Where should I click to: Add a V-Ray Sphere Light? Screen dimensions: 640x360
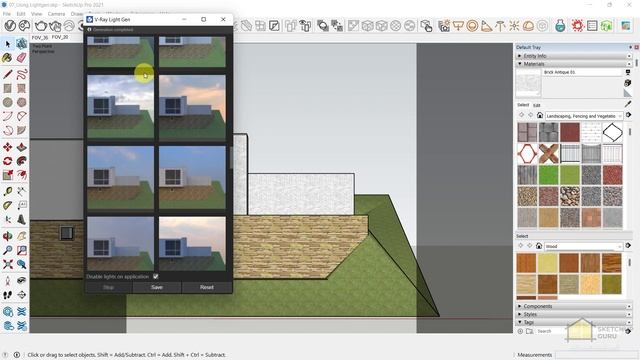[x=472, y=26]
